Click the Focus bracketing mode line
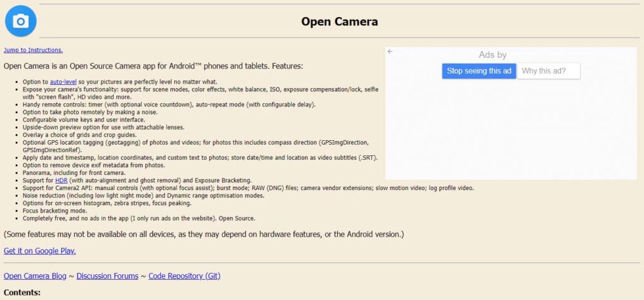Viewport: 644px width, 300px height. click(x=55, y=211)
